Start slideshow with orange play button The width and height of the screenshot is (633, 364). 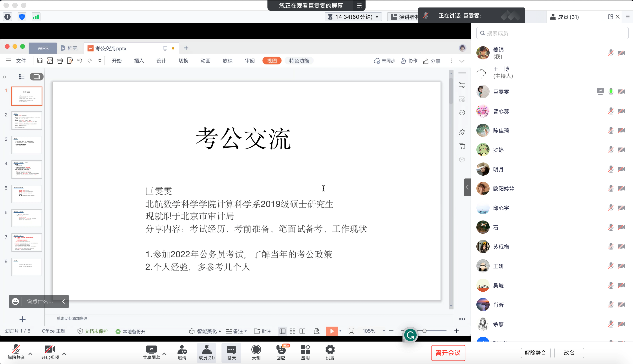pyautogui.click(x=331, y=331)
